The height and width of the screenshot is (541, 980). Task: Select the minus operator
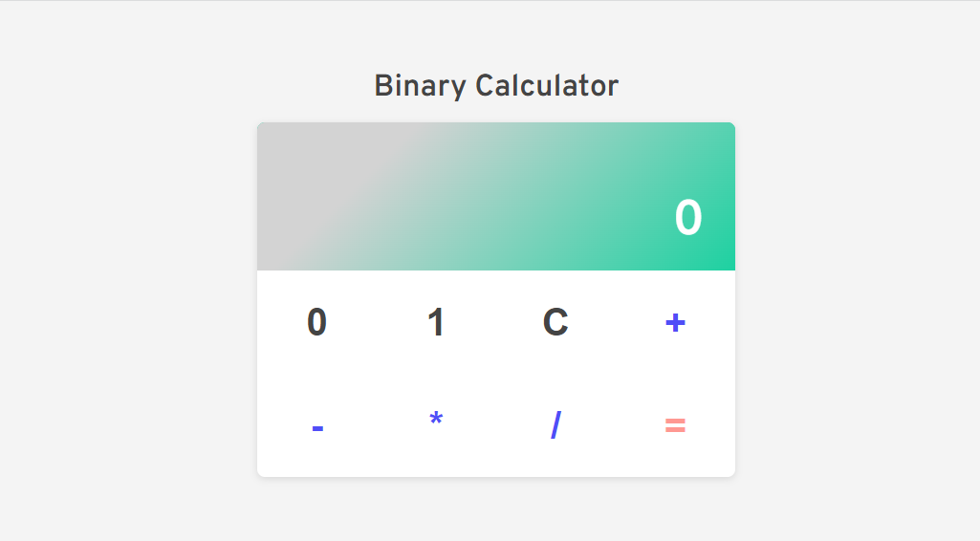point(316,425)
